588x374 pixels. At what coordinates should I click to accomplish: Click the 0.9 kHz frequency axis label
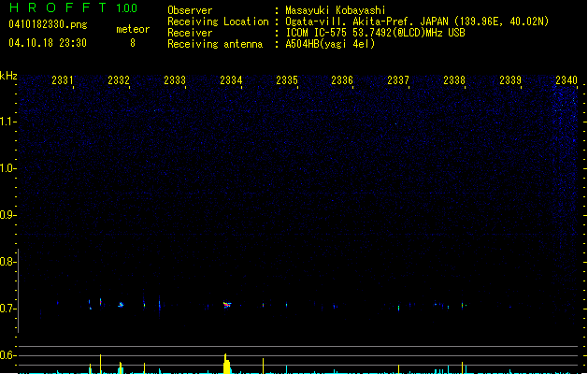point(7,215)
